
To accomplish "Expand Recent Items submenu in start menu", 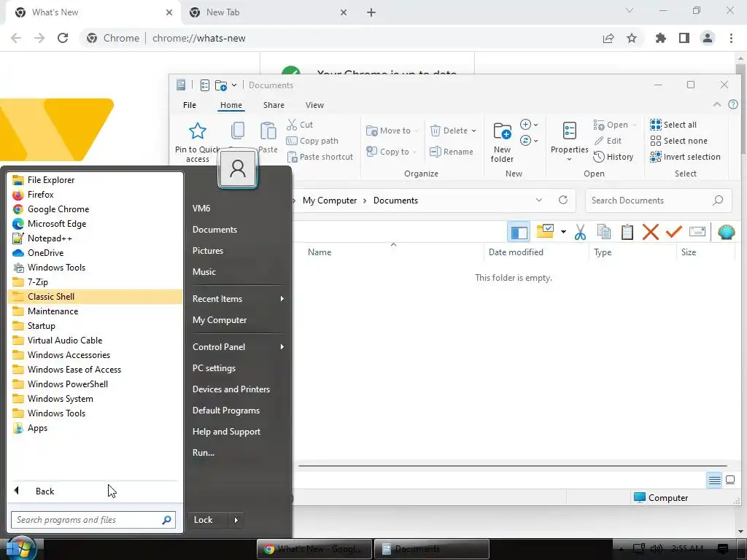I will tap(282, 298).
